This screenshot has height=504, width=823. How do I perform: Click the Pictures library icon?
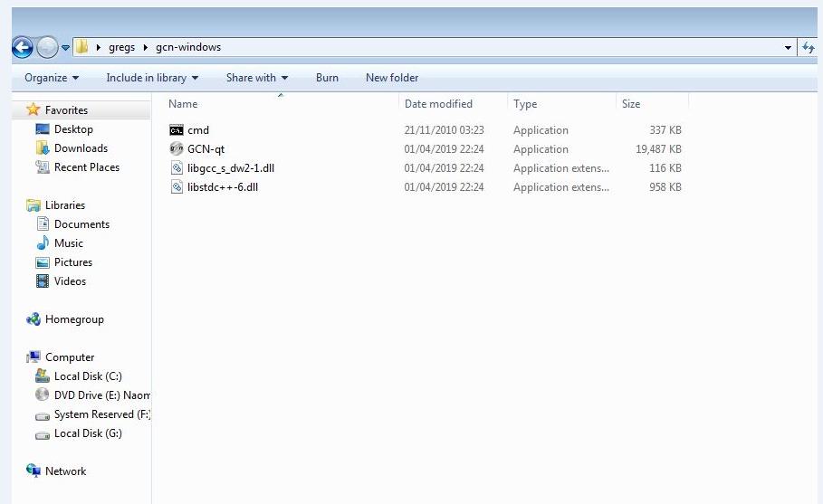click(x=43, y=262)
